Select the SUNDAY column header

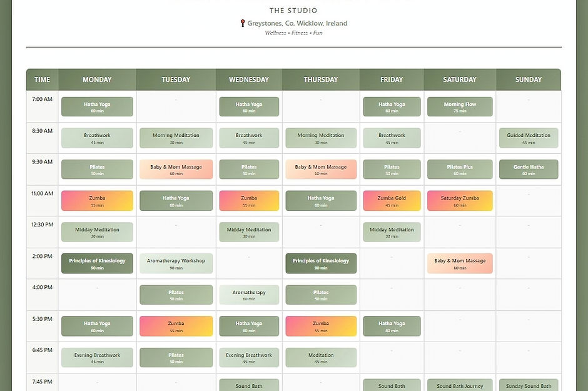[x=529, y=79]
